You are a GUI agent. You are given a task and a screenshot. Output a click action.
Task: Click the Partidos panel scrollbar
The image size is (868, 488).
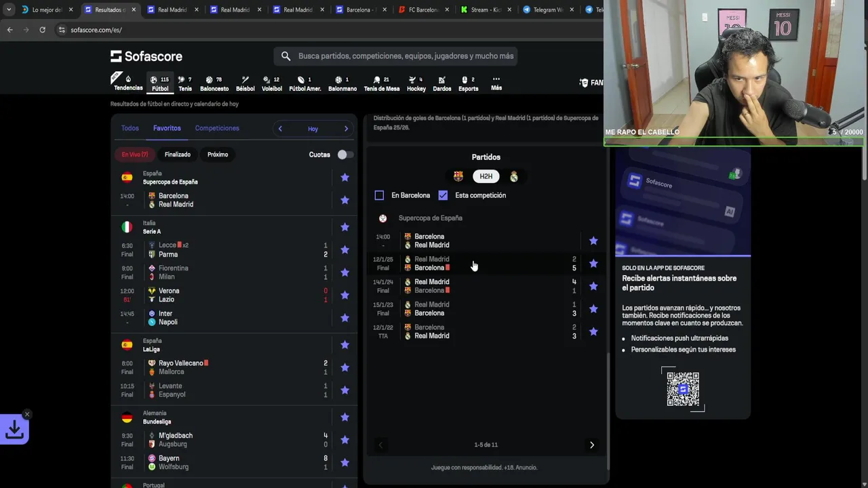[x=607, y=410]
